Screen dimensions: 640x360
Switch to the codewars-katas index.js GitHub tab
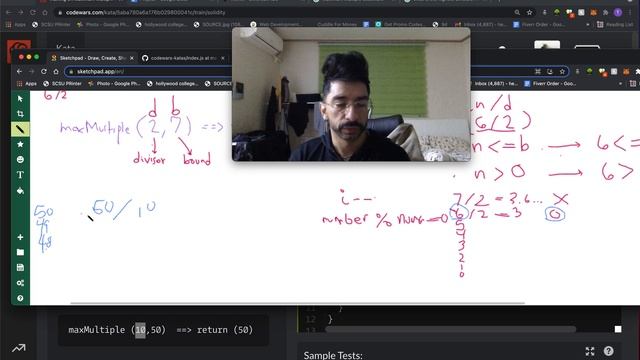(x=183, y=58)
